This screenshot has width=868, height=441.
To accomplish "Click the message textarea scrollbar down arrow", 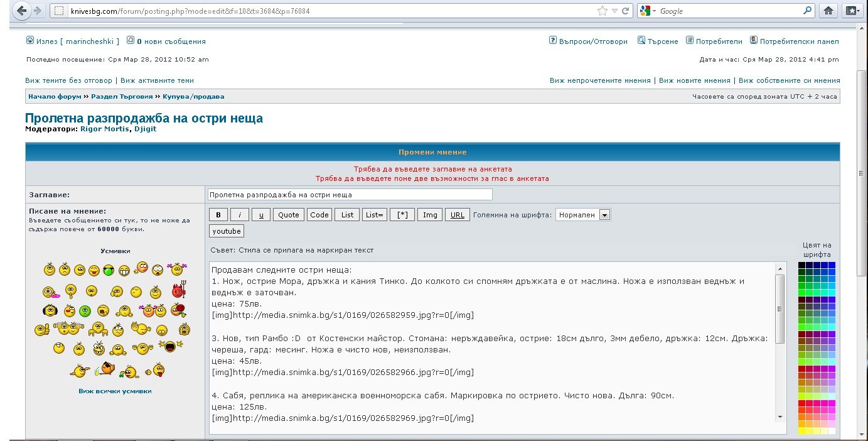I will [780, 416].
